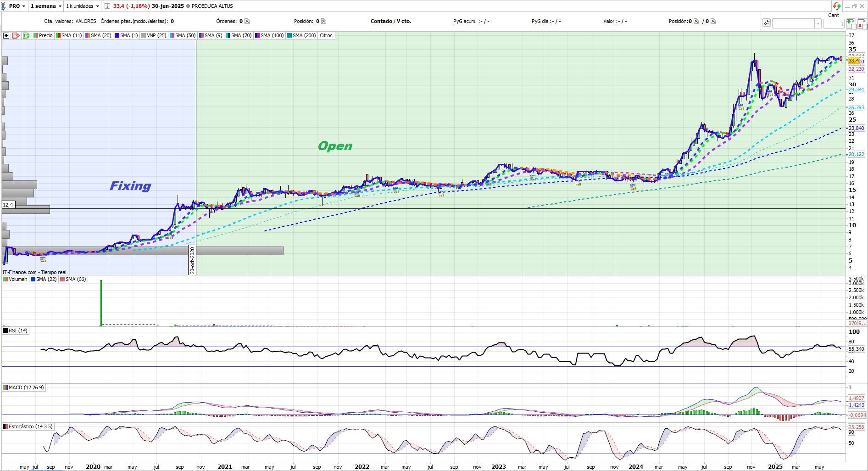This screenshot has height=471, width=868.
Task: Click the volume SMA (22) label
Action: click(44, 279)
